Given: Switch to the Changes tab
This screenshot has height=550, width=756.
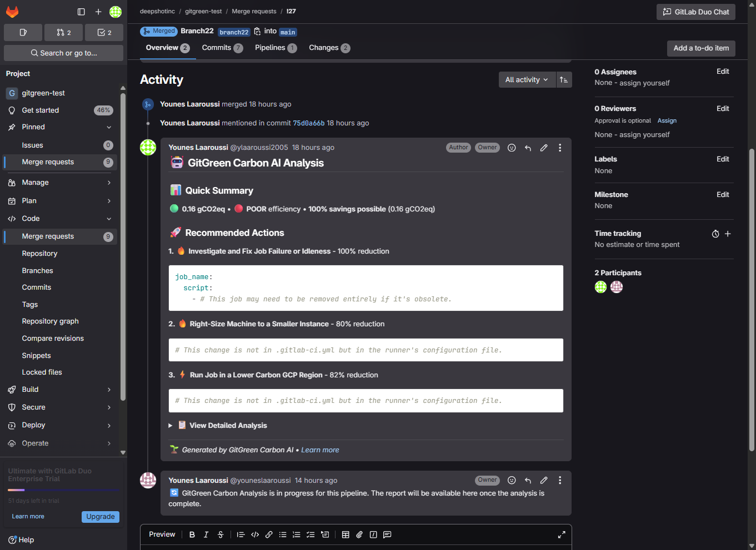Looking at the screenshot, I should (x=329, y=48).
